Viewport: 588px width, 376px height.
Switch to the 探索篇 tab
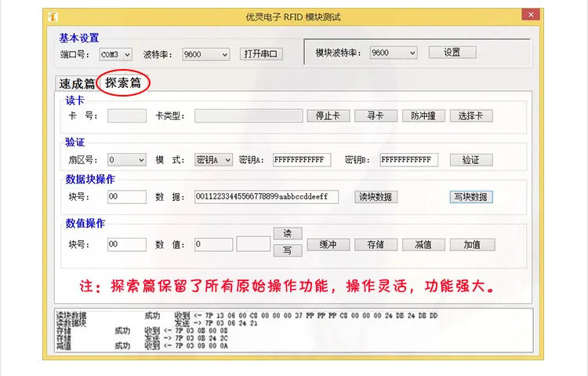(123, 82)
